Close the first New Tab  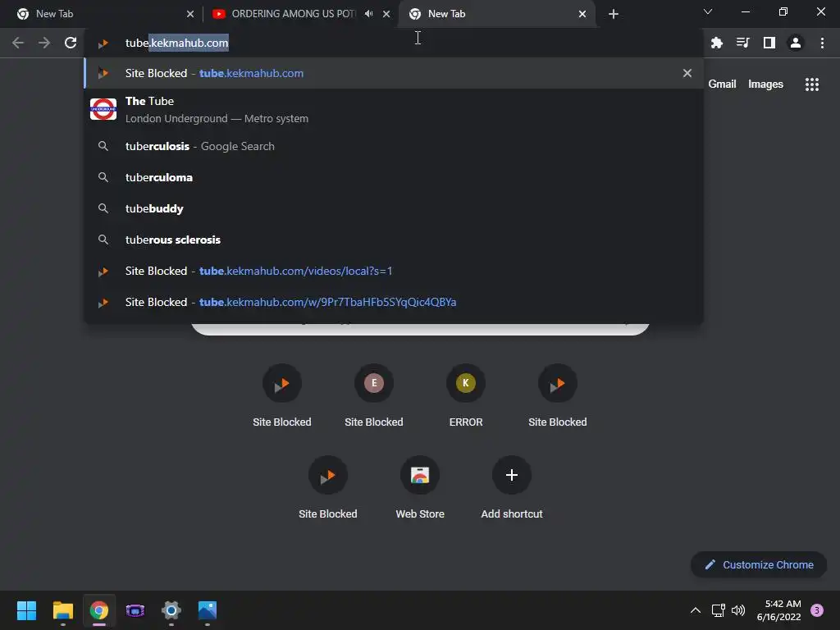pyautogui.click(x=190, y=14)
